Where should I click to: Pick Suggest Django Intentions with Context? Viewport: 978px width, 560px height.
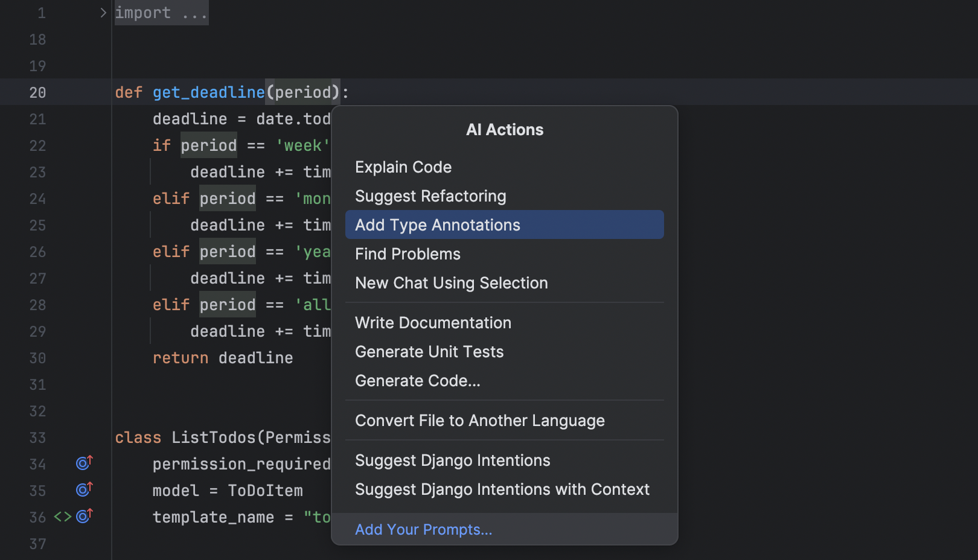(502, 489)
